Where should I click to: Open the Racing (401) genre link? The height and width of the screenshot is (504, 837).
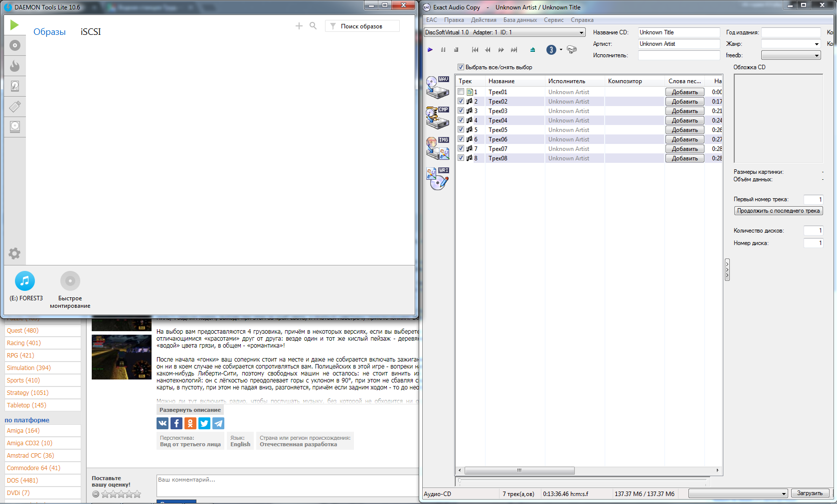pyautogui.click(x=24, y=343)
